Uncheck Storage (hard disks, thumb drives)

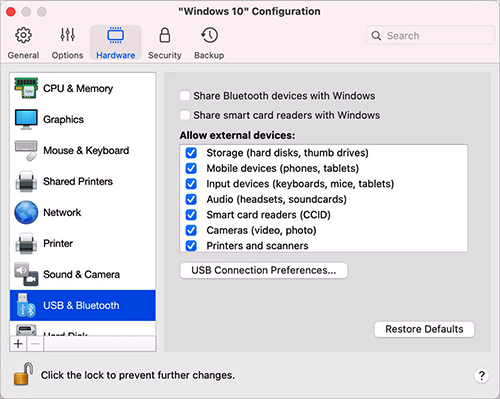pyautogui.click(x=191, y=153)
